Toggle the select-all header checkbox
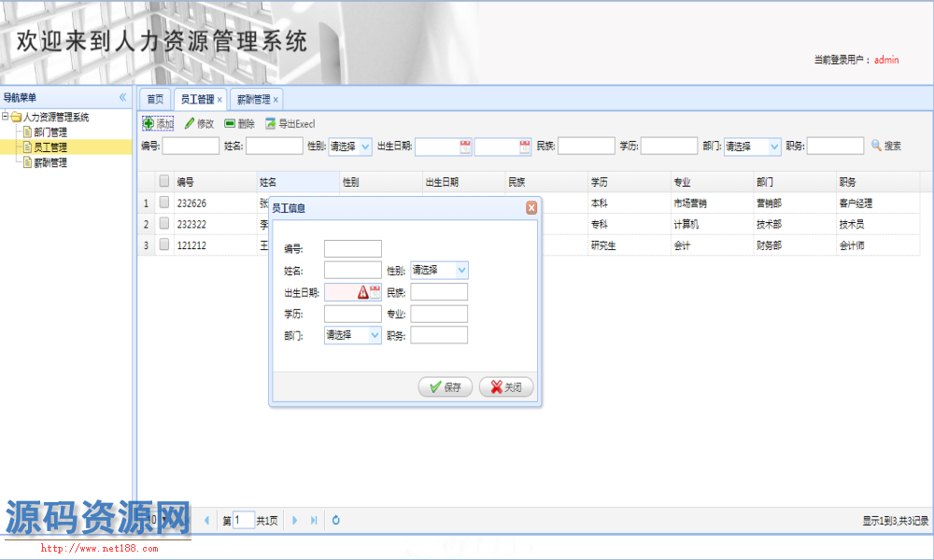The image size is (934, 560). [163, 181]
